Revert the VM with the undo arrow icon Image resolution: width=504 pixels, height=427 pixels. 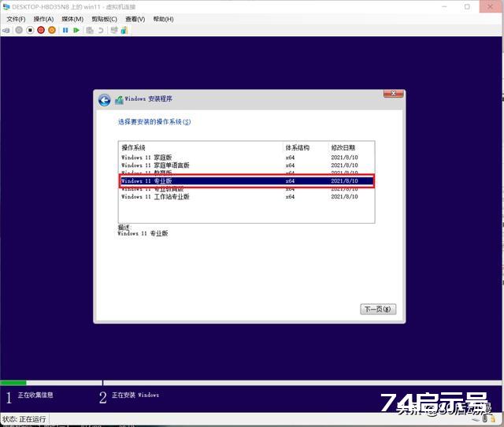(x=101, y=30)
